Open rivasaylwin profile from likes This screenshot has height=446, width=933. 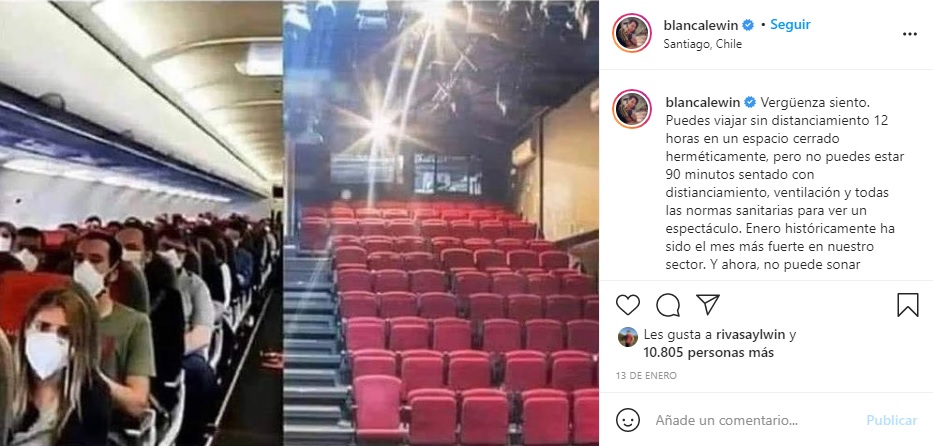[x=746, y=335]
